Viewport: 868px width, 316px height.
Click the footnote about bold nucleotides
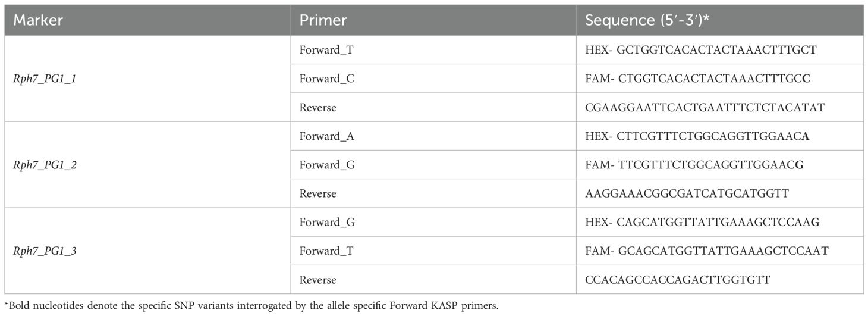(249, 306)
